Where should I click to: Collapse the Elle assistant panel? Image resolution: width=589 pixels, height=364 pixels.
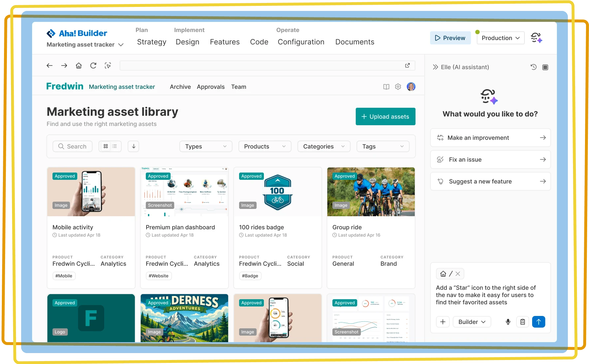(435, 67)
